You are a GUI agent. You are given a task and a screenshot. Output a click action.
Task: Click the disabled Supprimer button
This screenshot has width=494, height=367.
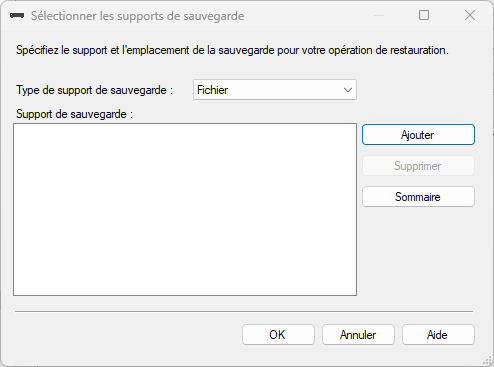click(418, 166)
